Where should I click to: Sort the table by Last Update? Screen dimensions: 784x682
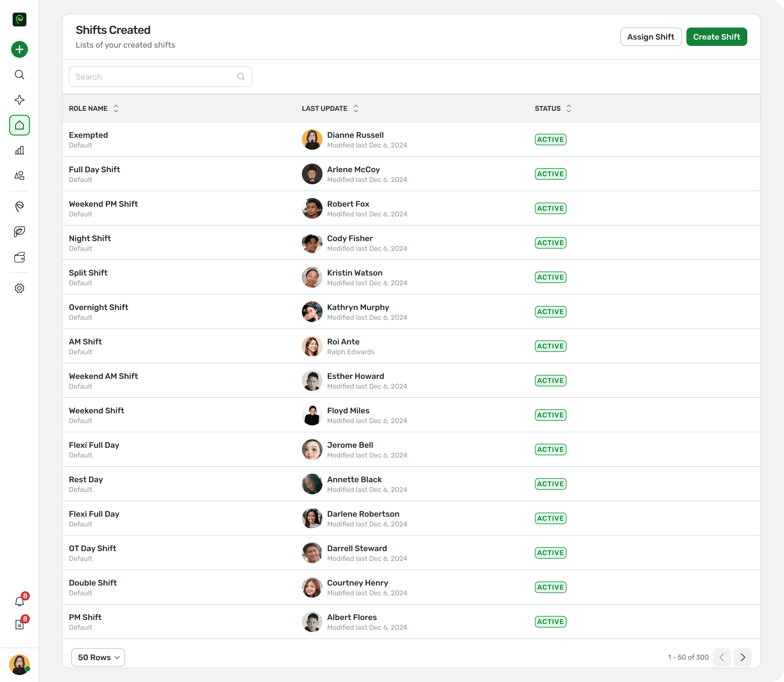356,108
